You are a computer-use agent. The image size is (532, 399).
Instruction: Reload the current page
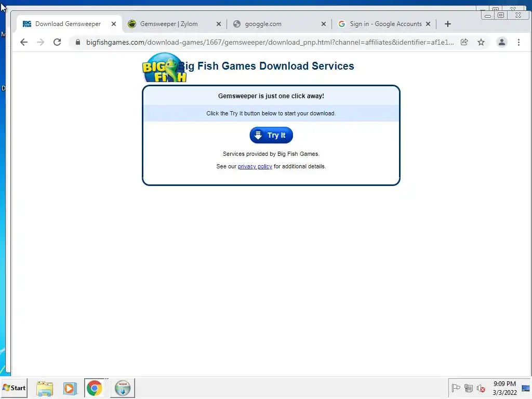point(57,42)
